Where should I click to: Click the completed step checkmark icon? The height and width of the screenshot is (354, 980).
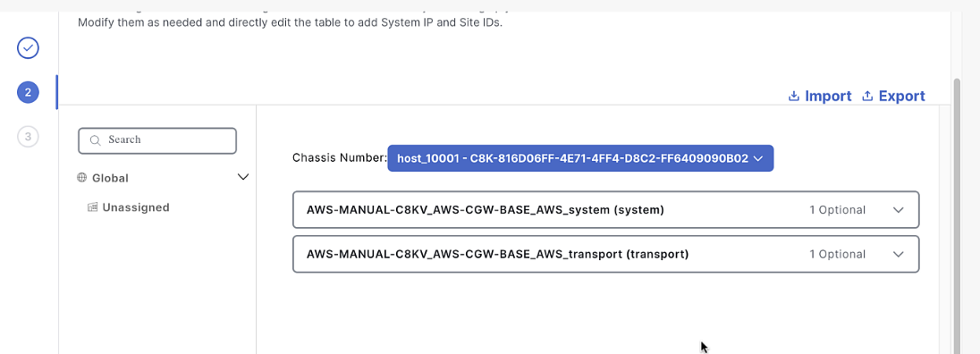pos(28,47)
